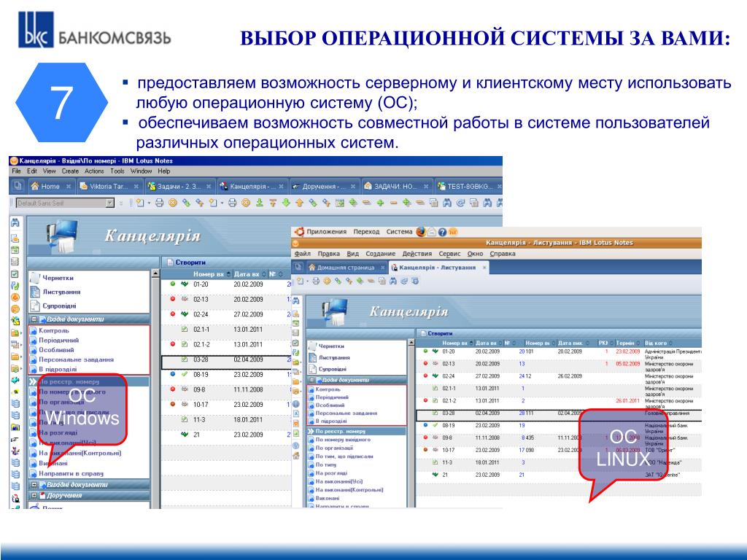Open the Действия menu in the Linux Notes window
The height and width of the screenshot is (560, 747).
click(417, 254)
